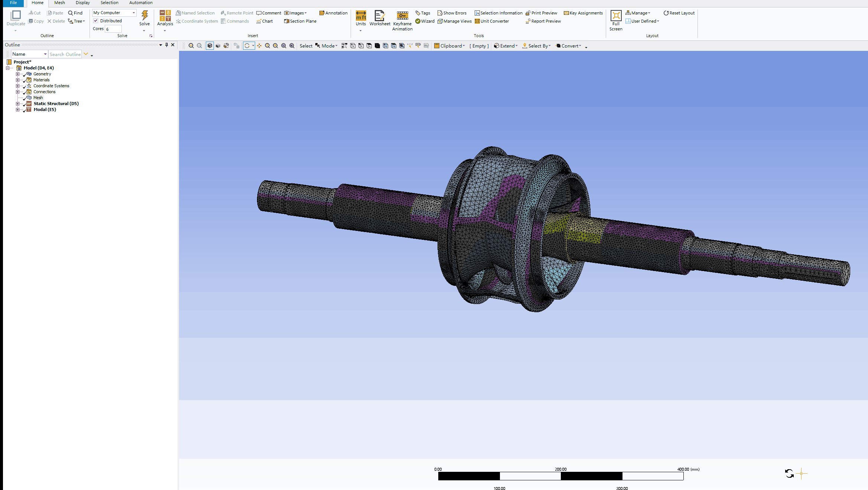The image size is (868, 490).
Task: Pin the Outline panel
Action: pos(166,45)
